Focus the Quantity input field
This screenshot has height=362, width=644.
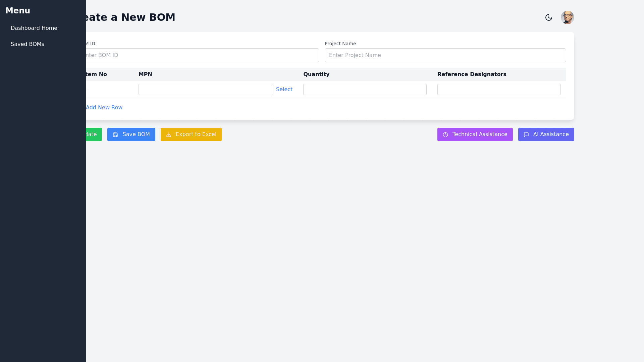click(x=365, y=89)
